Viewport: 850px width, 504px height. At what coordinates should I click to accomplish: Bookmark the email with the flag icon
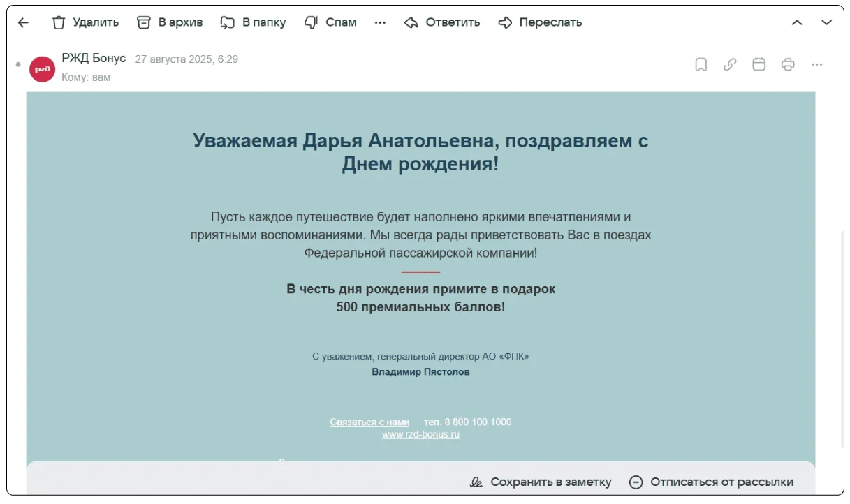(x=701, y=65)
